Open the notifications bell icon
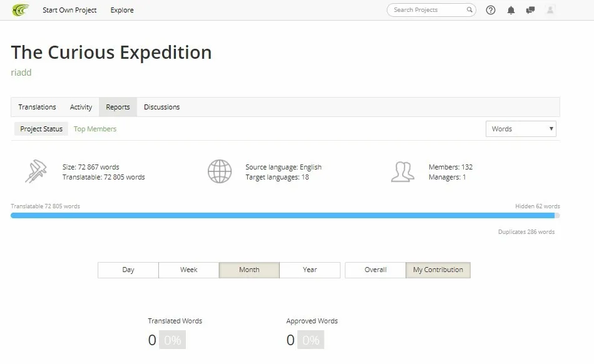 coord(511,10)
